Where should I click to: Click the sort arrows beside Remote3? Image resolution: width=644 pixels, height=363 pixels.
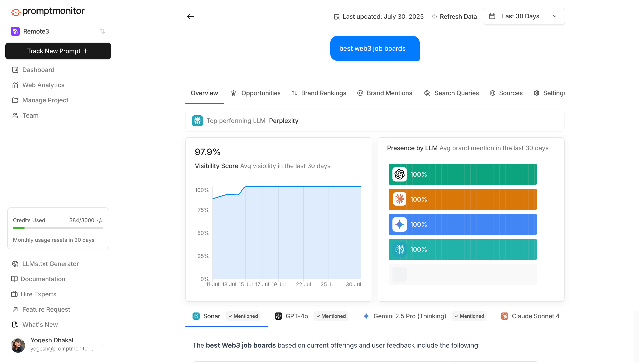[103, 31]
